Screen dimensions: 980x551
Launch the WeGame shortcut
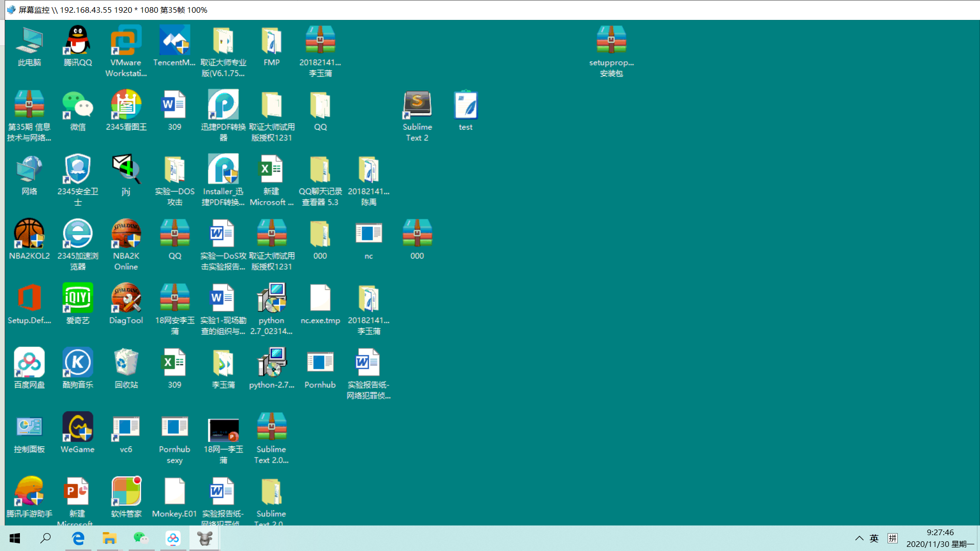[78, 433]
